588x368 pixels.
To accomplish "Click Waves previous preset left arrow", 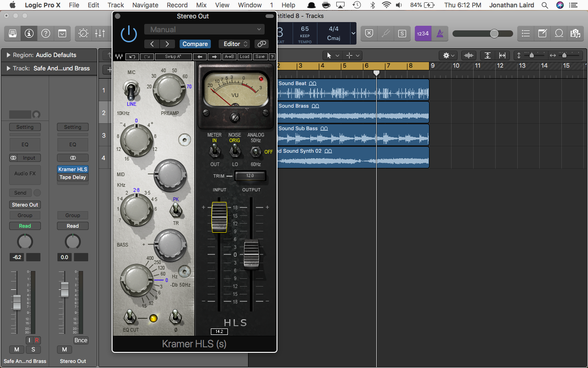I will [x=200, y=57].
